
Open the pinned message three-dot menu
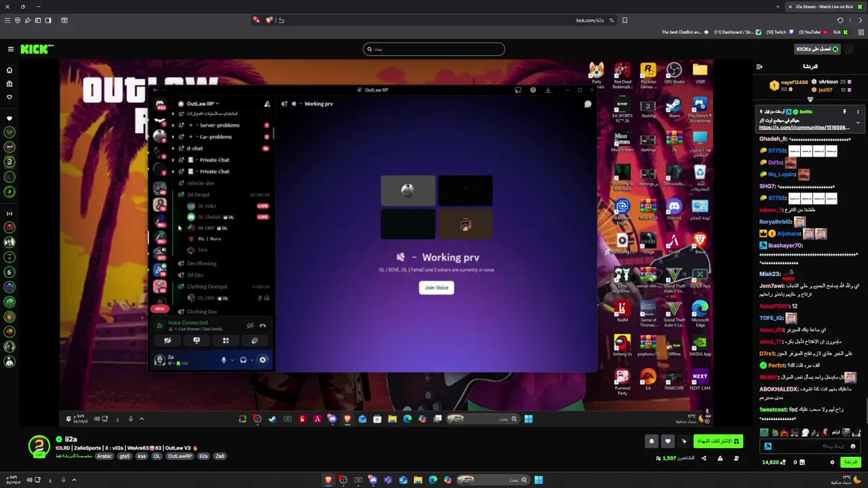[x=858, y=112]
